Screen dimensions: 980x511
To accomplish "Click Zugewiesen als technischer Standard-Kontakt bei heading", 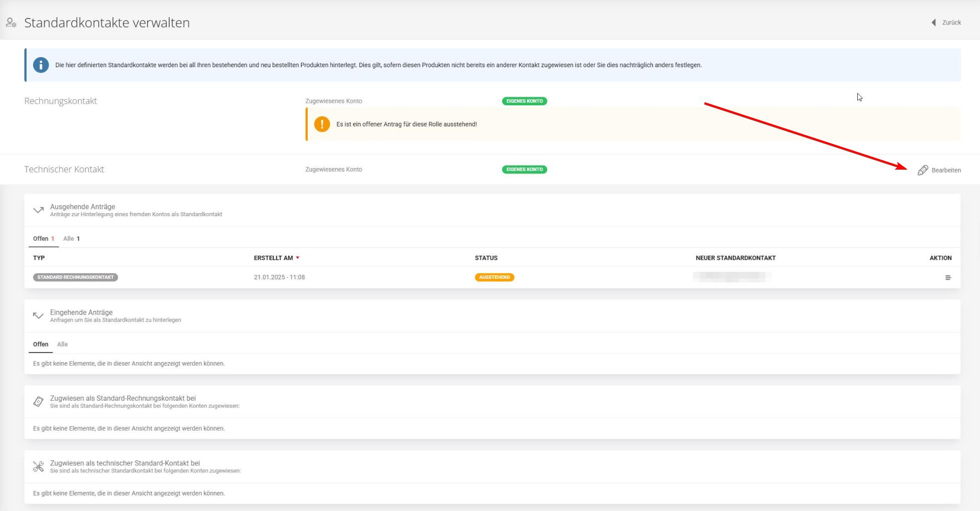I will tap(125, 463).
